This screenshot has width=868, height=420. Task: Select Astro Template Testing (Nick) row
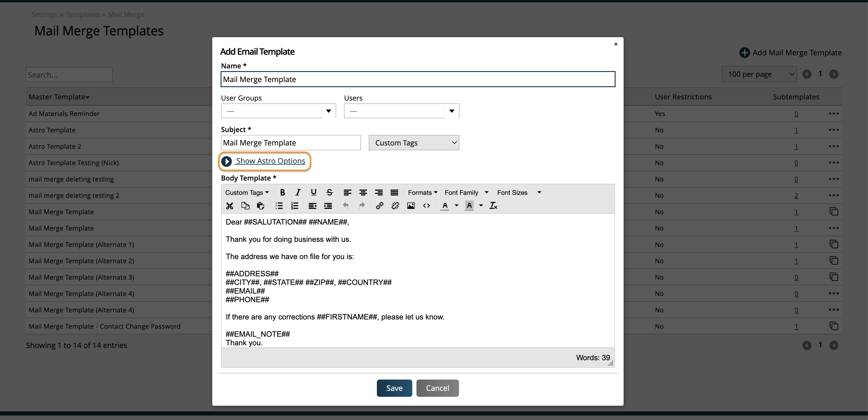tap(74, 163)
